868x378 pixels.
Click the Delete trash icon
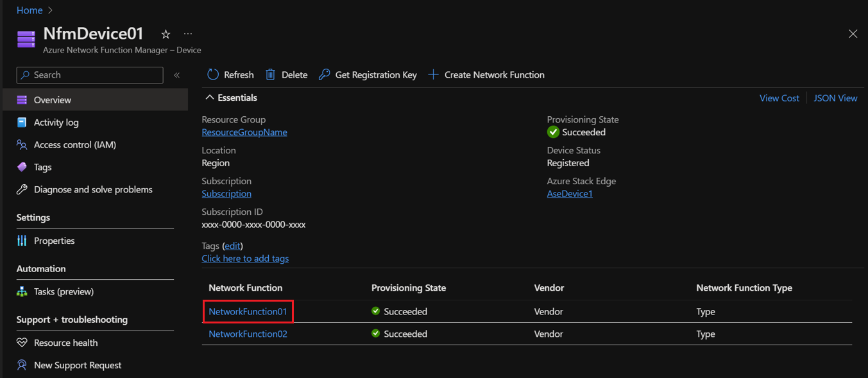click(270, 74)
